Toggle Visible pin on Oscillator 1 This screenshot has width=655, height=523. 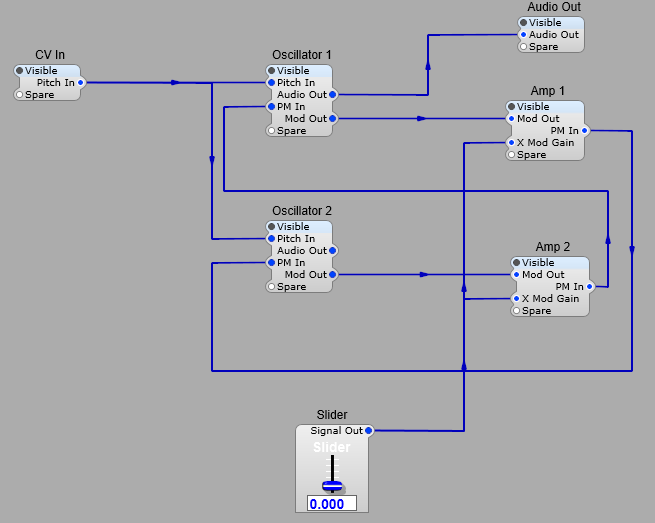click(x=271, y=71)
